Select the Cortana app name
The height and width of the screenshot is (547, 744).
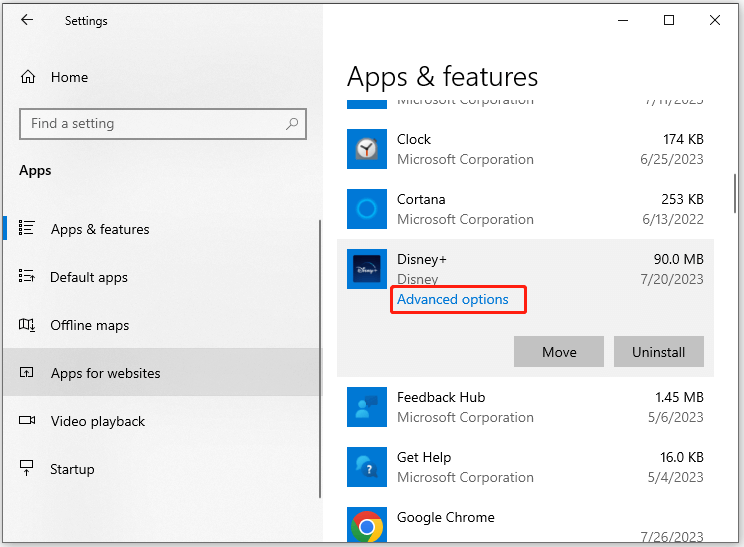[x=421, y=199]
